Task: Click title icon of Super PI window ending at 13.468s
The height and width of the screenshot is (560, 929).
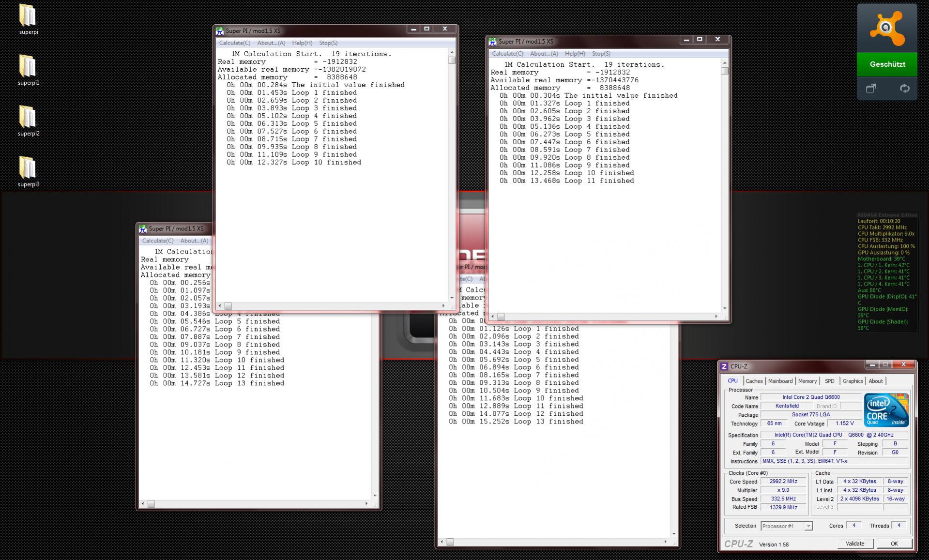Action: [x=492, y=42]
